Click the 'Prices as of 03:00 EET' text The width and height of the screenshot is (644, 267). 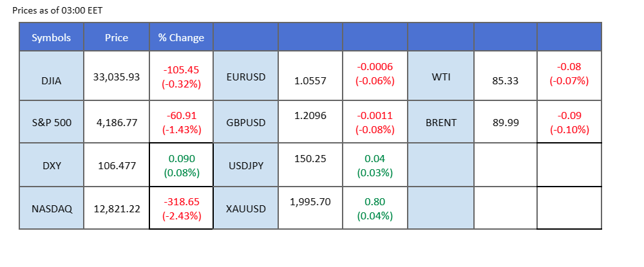click(x=53, y=10)
